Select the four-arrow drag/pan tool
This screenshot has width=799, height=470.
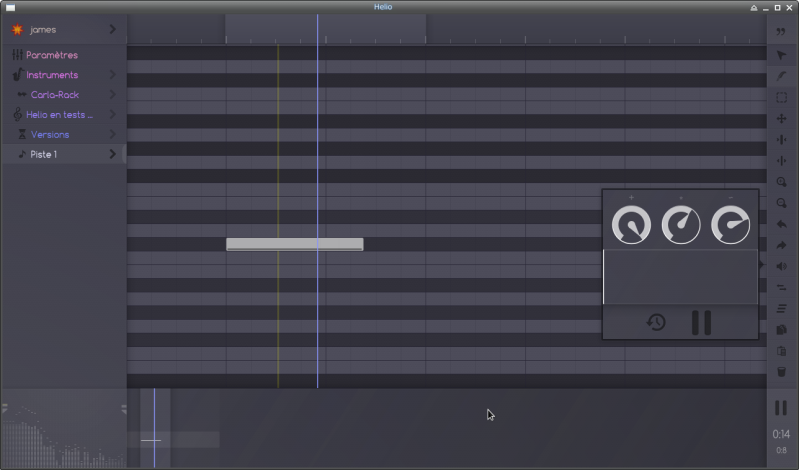pyautogui.click(x=781, y=119)
